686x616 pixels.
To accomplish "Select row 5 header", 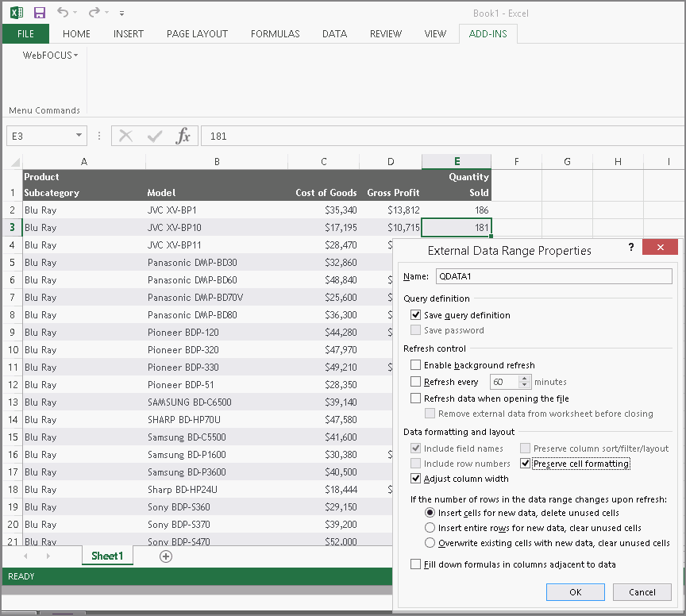I will [x=12, y=263].
